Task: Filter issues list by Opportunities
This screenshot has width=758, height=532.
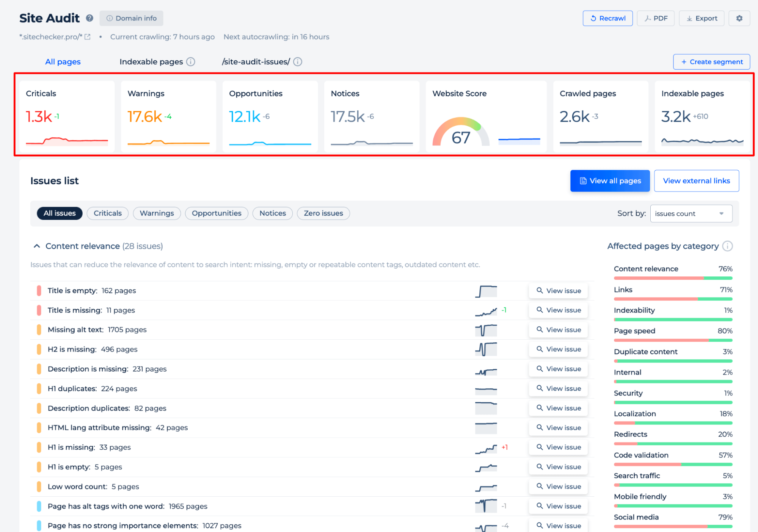Action: pyautogui.click(x=217, y=213)
